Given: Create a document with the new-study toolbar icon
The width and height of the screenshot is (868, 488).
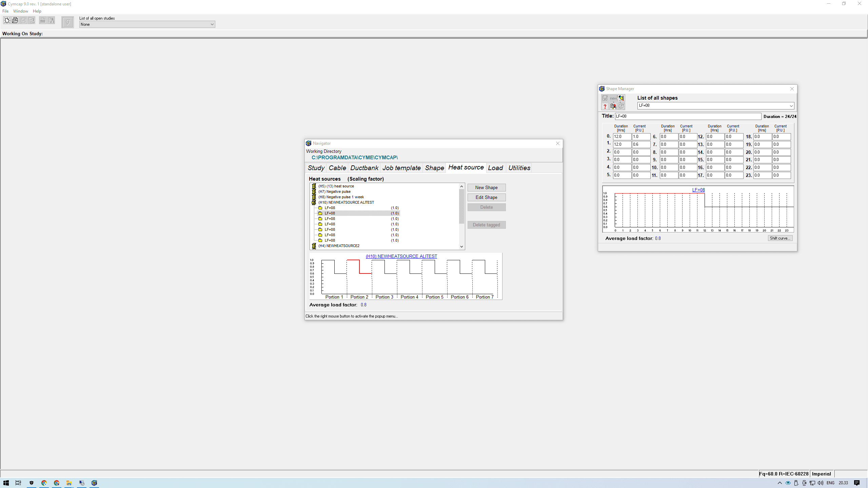Looking at the screenshot, I should 7,20.
